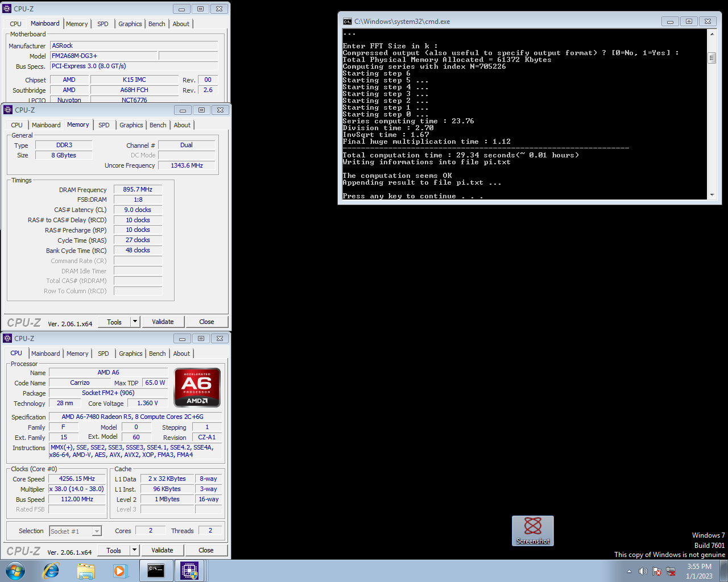Screen dimensions: 728x582
Task: Click the AMD A6 processor logo
Action: [x=197, y=388]
